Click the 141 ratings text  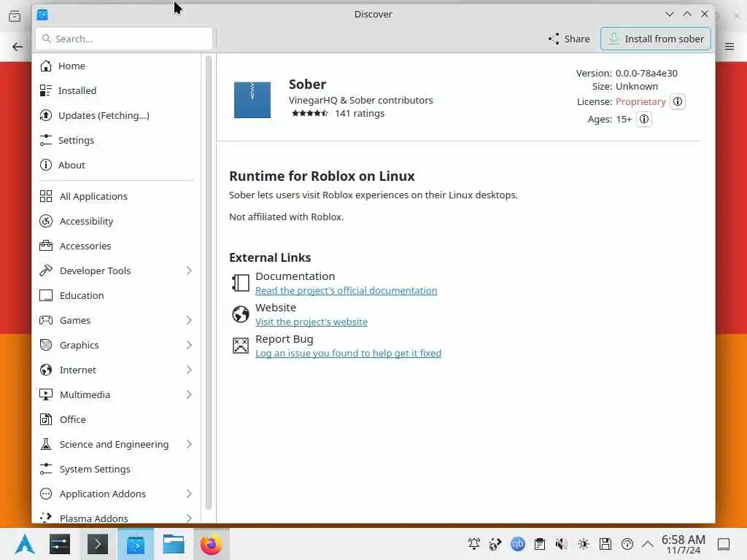(360, 113)
